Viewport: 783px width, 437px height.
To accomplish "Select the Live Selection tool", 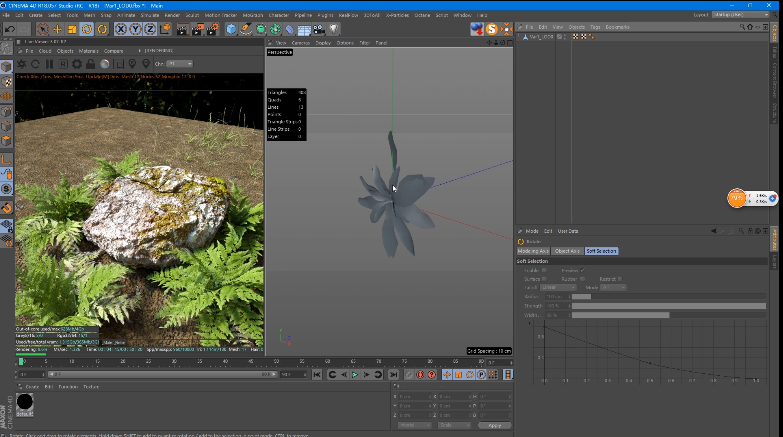I will [x=43, y=29].
